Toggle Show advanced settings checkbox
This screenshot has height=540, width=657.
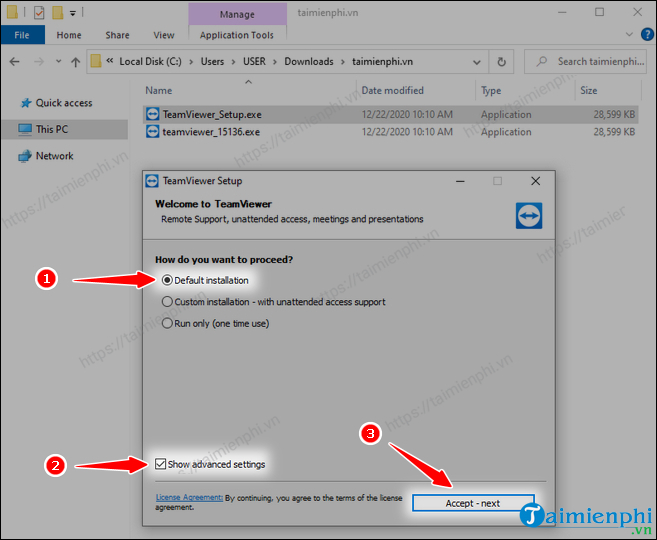(x=160, y=464)
